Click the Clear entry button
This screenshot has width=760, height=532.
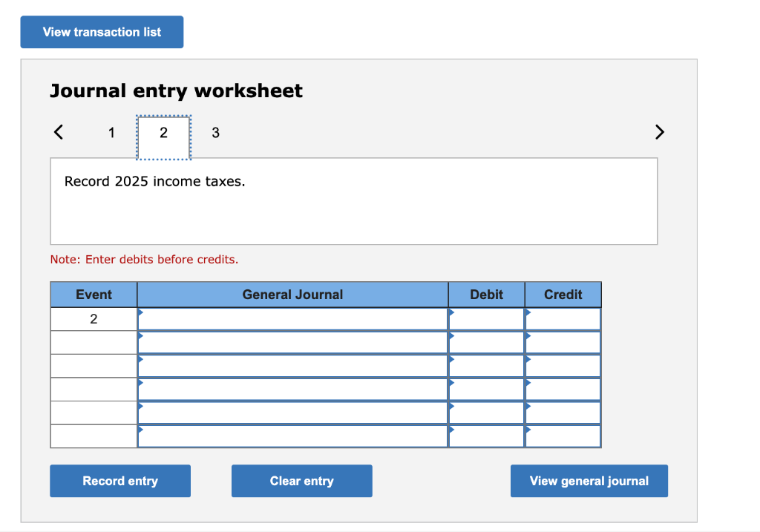pos(301,481)
